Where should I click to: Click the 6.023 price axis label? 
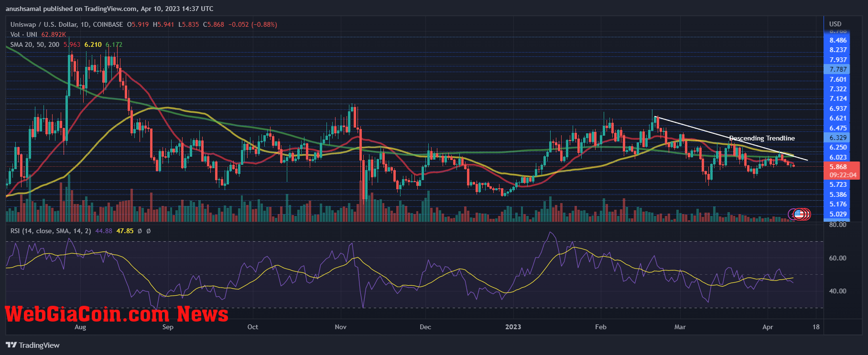(838, 157)
